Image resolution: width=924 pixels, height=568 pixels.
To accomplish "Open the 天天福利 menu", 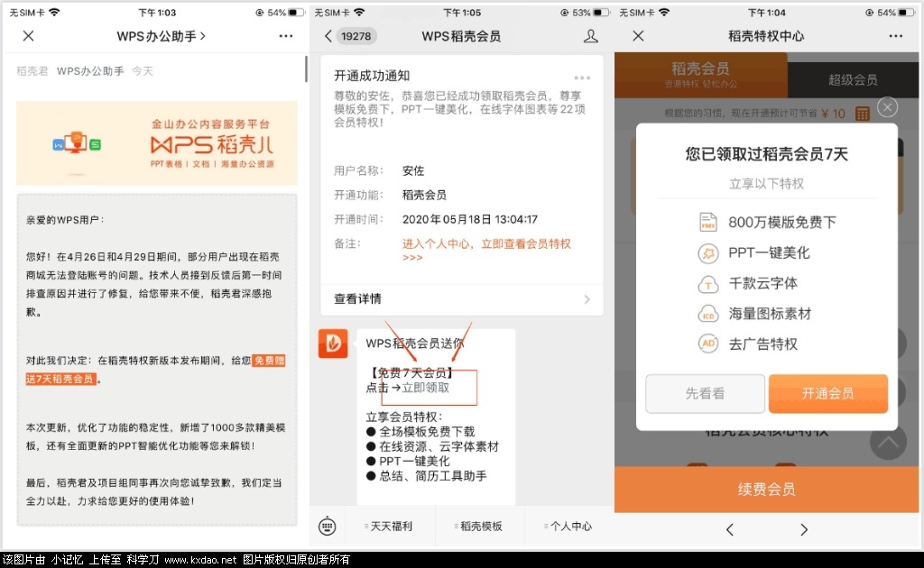I will point(390,527).
